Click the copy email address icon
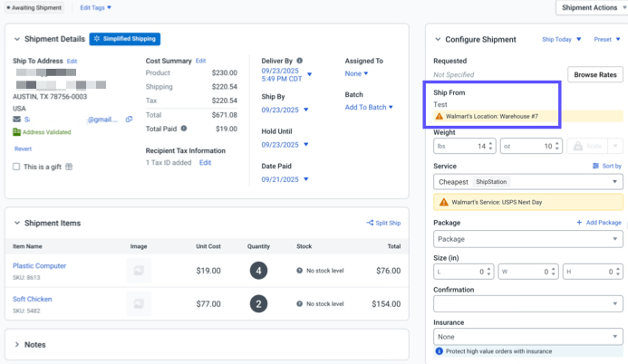 point(129,120)
